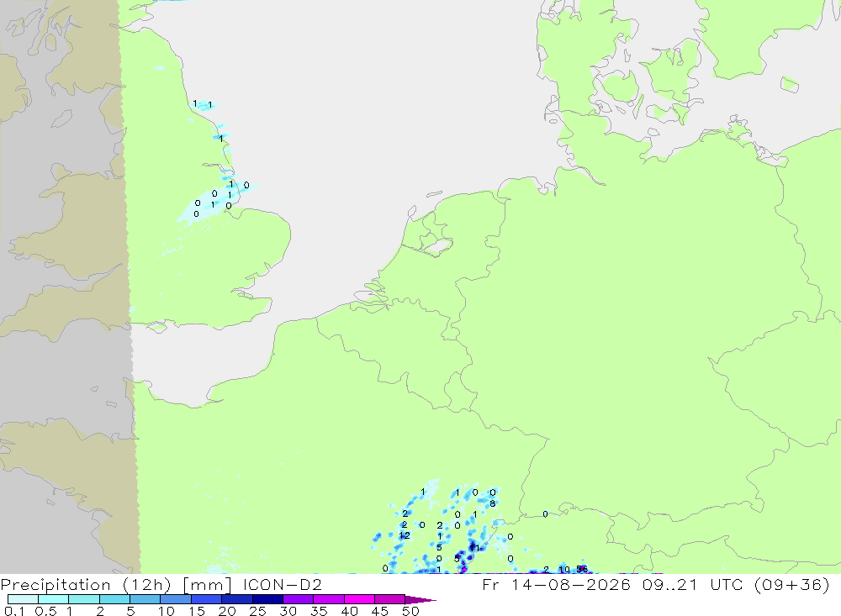Click the '10' precipitation value beside 56

pyautogui.click(x=564, y=569)
